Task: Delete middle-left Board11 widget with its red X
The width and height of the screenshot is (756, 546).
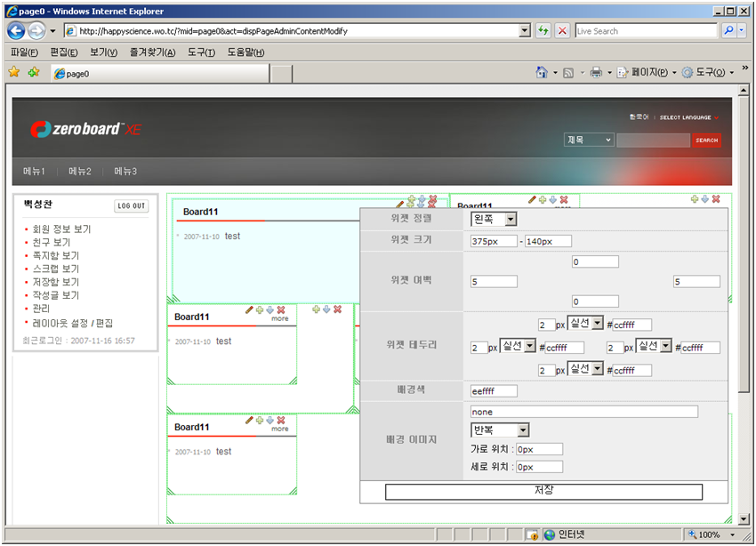Action: [281, 309]
